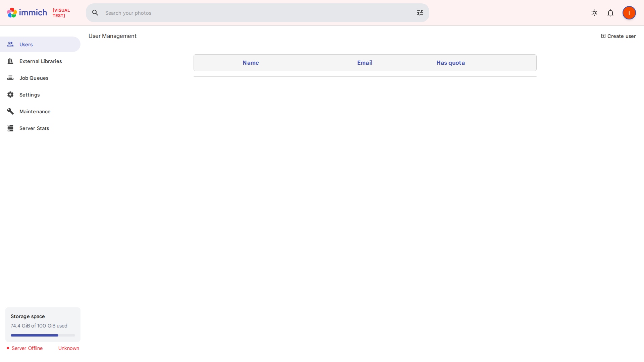Open notifications bell
The height and width of the screenshot is (362, 644).
pyautogui.click(x=610, y=13)
